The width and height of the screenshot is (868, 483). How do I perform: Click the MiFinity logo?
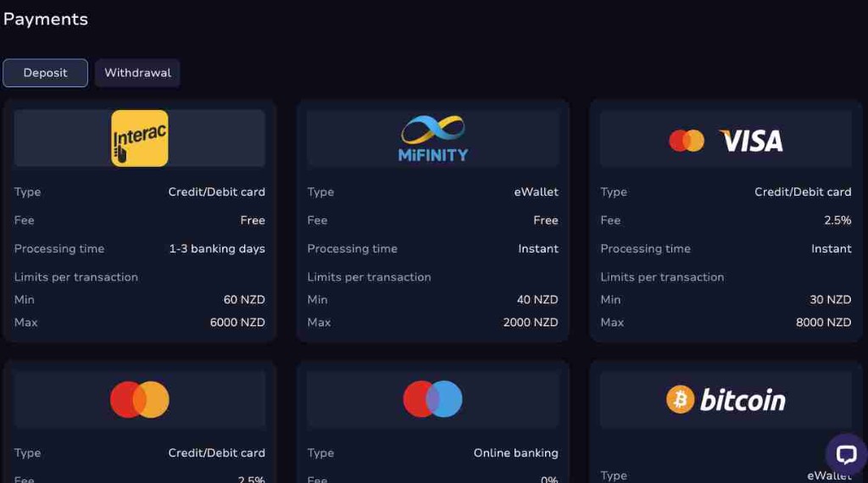(433, 138)
